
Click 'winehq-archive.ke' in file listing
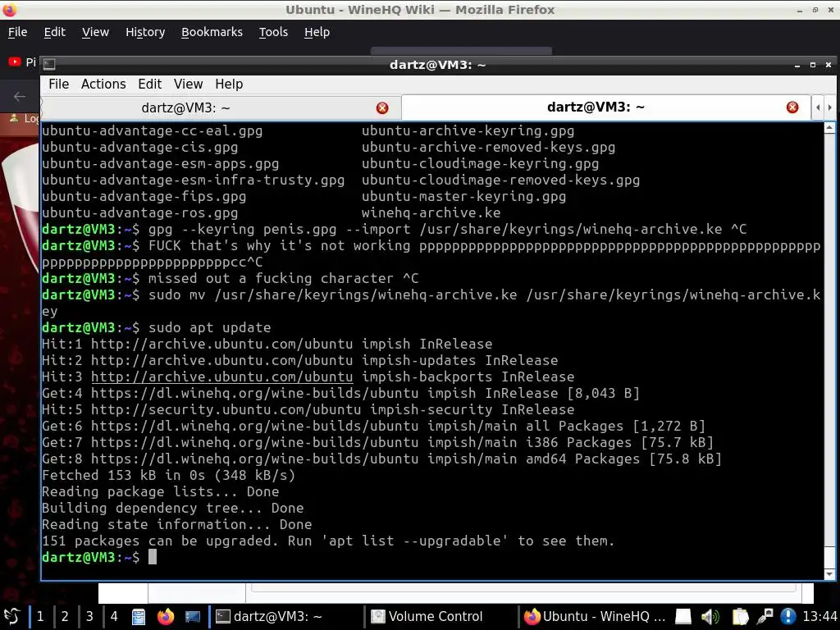pos(431,213)
